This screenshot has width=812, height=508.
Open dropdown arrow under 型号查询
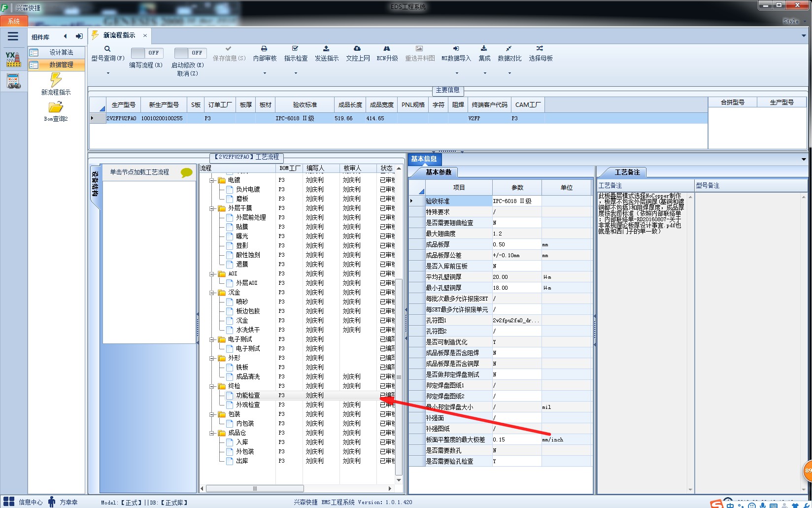(x=108, y=73)
